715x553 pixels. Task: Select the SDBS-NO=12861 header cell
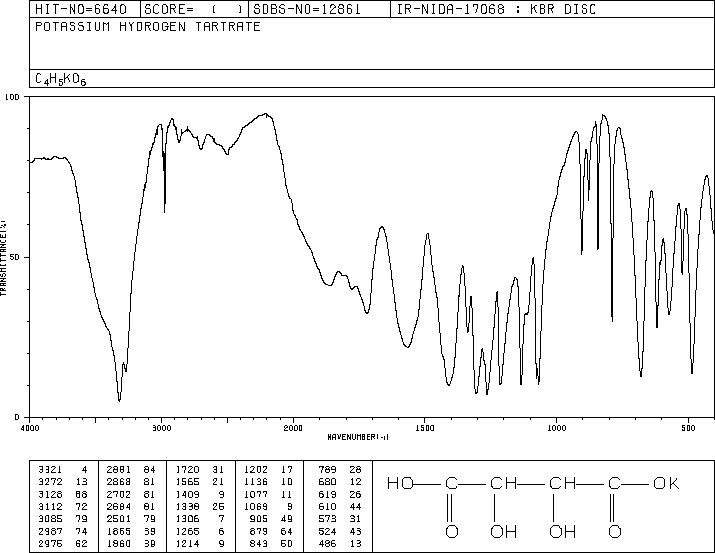coord(307,9)
